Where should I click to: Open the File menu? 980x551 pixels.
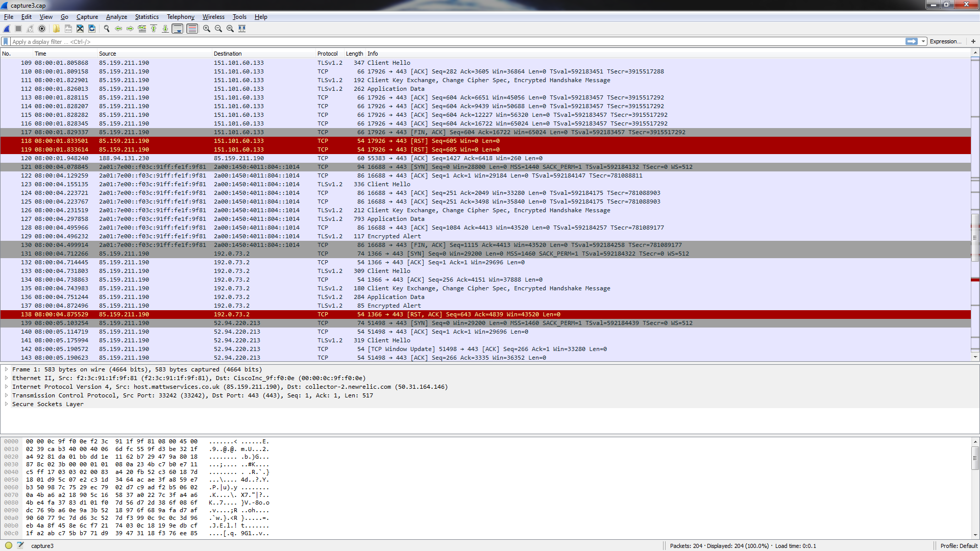[x=9, y=17]
